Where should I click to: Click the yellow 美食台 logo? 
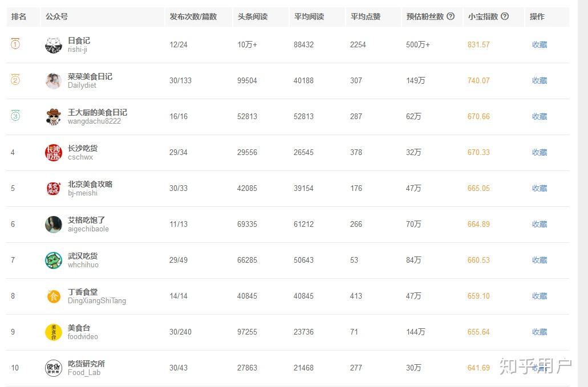[54, 332]
